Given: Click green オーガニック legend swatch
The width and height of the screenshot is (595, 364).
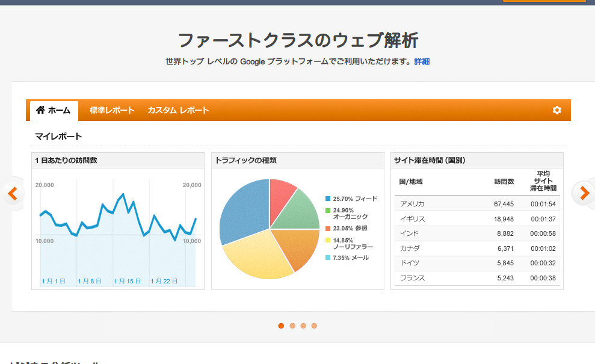Looking at the screenshot, I should pyautogui.click(x=328, y=211).
